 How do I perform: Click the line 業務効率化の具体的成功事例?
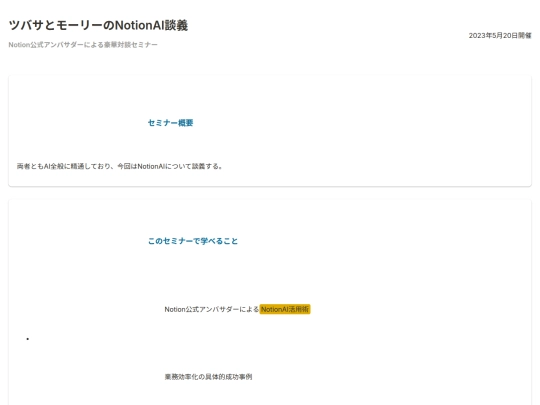coord(208,377)
